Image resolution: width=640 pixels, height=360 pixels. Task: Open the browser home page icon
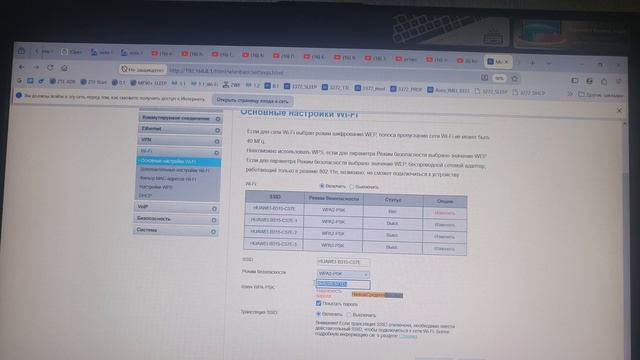pyautogui.click(x=64, y=68)
